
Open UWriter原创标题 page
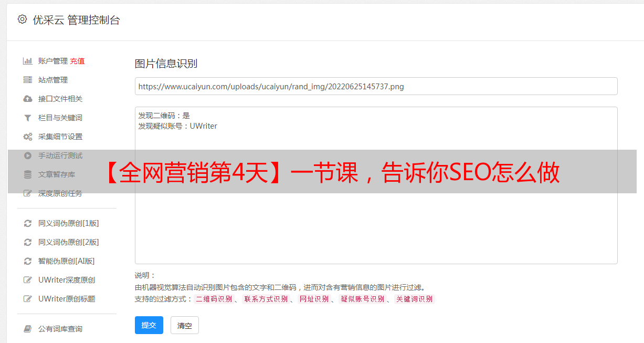pyautogui.click(x=67, y=299)
